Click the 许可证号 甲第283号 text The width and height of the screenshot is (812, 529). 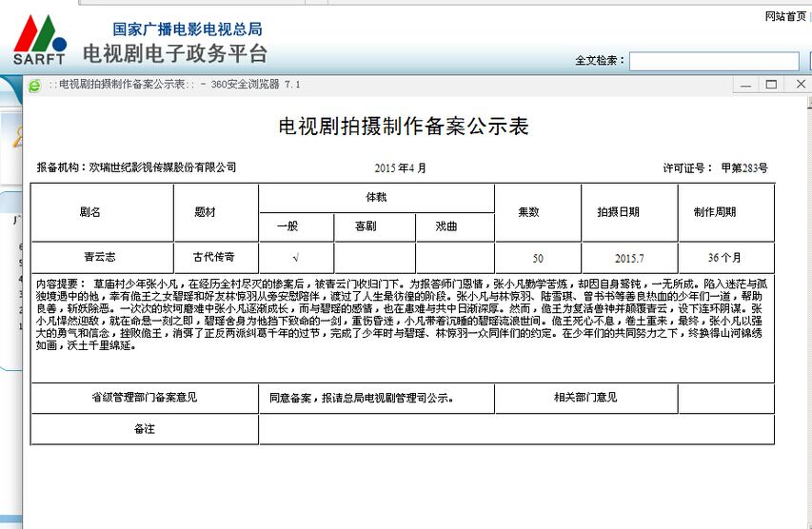tap(715, 167)
